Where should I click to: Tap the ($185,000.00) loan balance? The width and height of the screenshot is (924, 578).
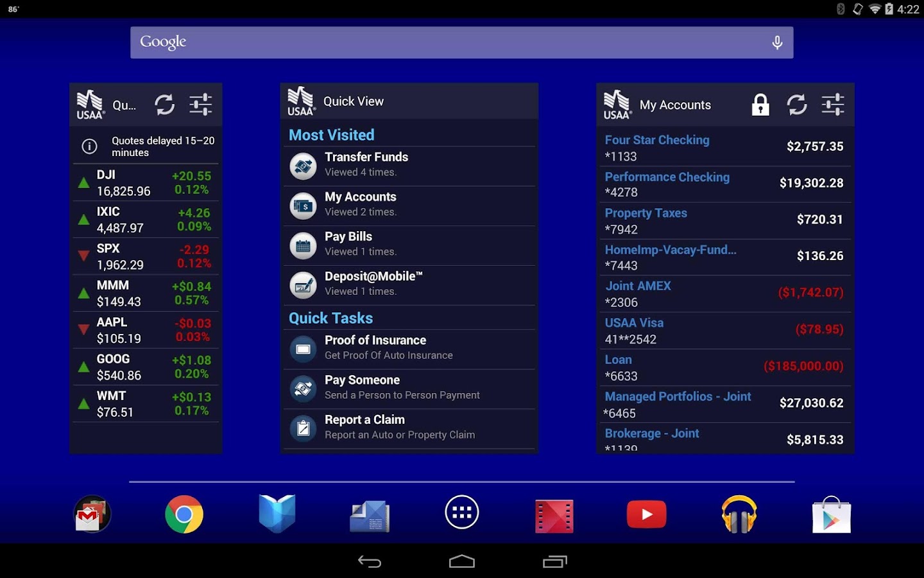click(x=803, y=366)
